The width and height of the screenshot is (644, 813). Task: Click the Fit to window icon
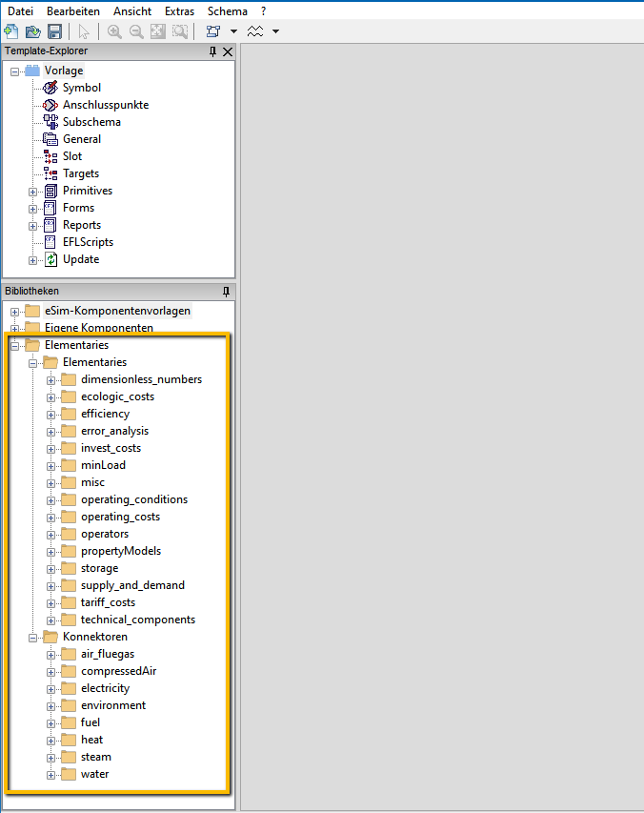pos(158,31)
